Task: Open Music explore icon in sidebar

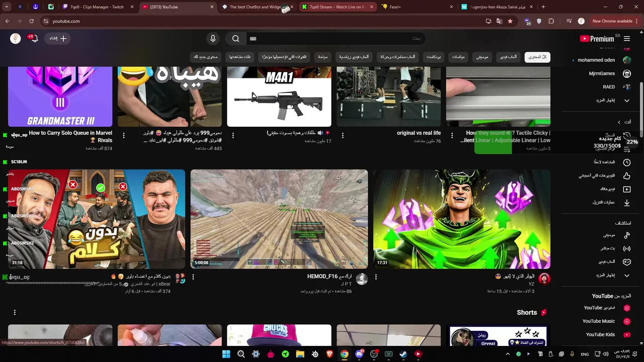Action: 627,235
